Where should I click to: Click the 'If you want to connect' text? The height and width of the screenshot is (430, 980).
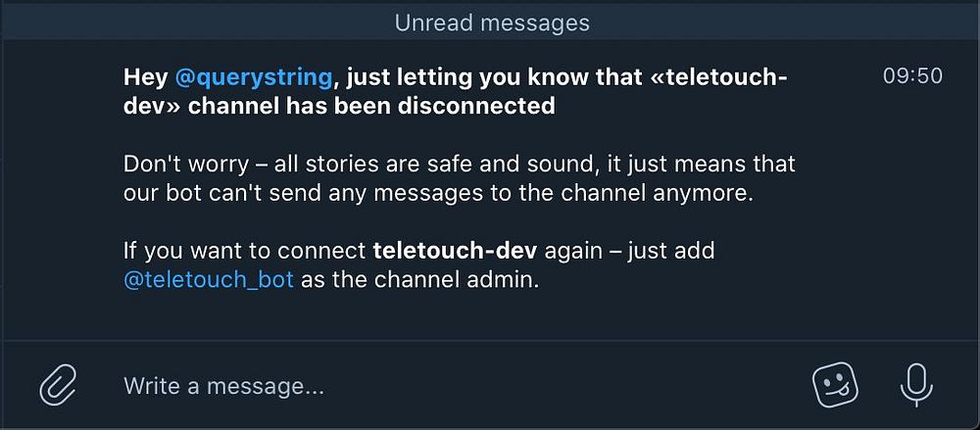245,251
